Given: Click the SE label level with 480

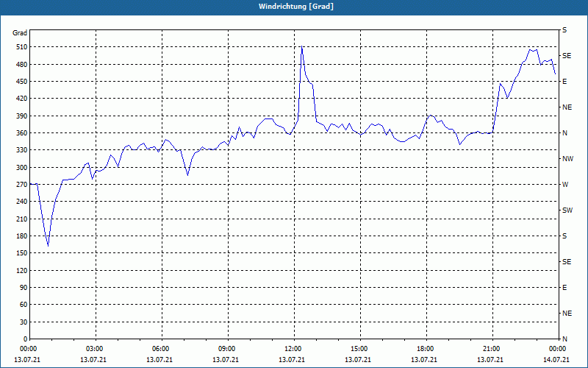Looking at the screenshot, I should [x=567, y=56].
